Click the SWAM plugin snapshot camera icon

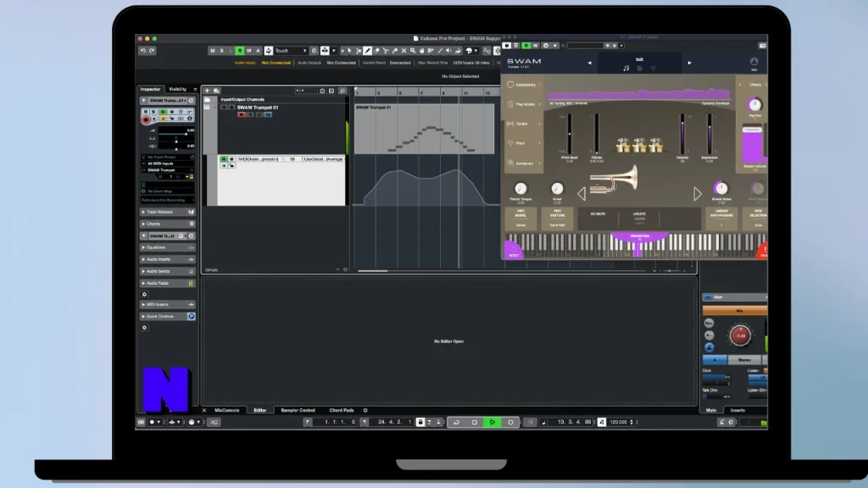(762, 46)
